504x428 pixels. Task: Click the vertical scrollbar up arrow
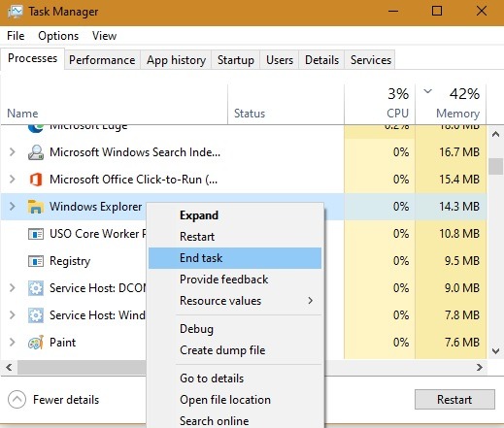pos(495,134)
